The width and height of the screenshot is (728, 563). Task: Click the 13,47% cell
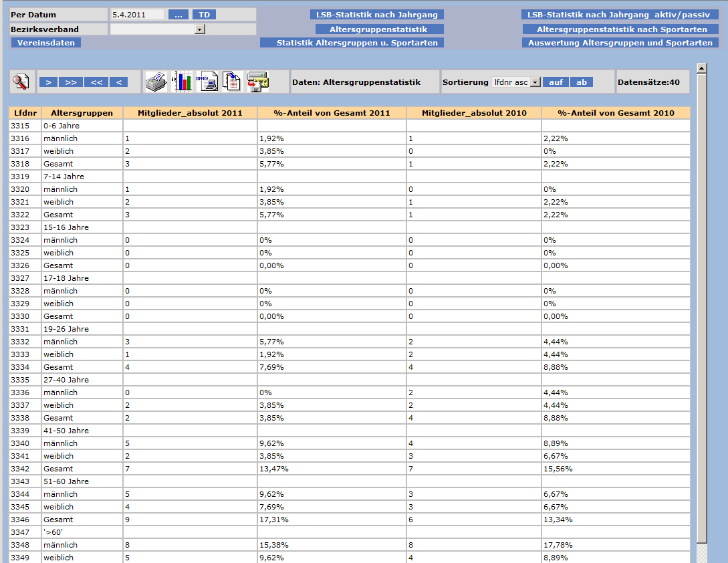[332, 469]
